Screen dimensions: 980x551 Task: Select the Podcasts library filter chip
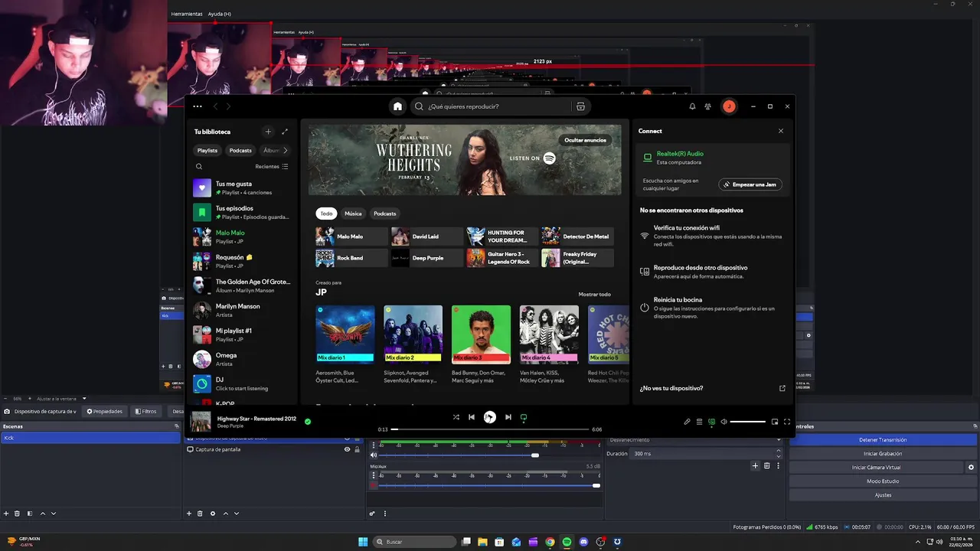240,150
